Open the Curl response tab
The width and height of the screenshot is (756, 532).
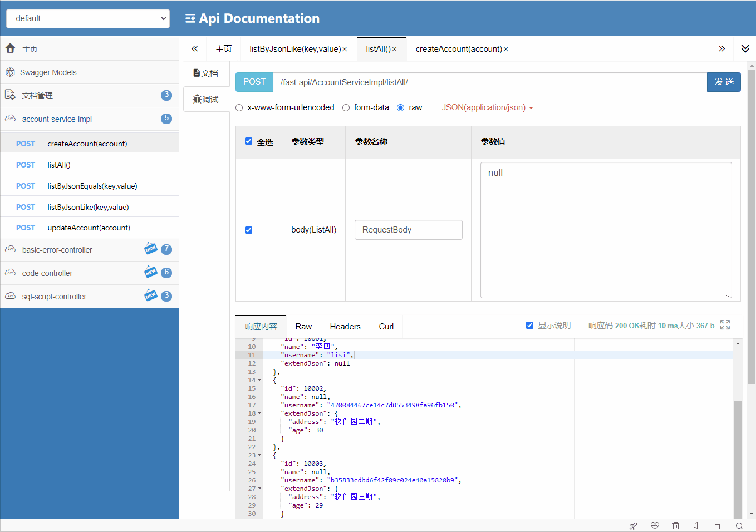point(386,327)
